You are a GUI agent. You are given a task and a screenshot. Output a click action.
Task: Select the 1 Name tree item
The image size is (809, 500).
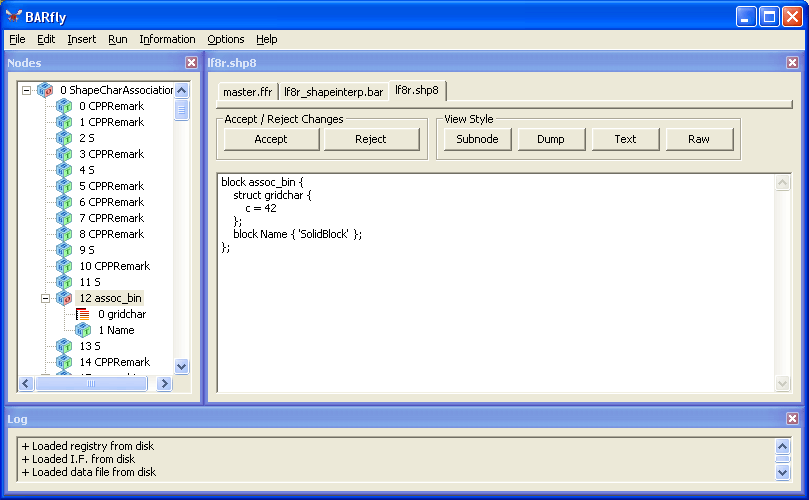(116, 330)
